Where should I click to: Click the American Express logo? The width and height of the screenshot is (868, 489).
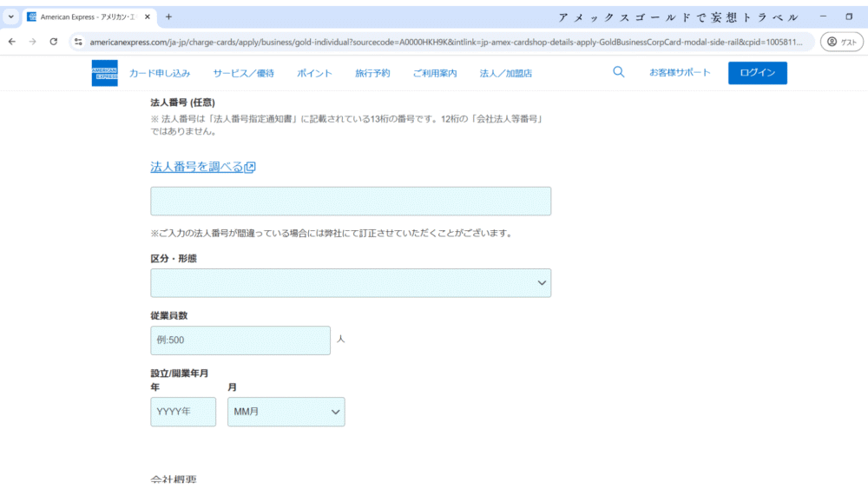(105, 73)
